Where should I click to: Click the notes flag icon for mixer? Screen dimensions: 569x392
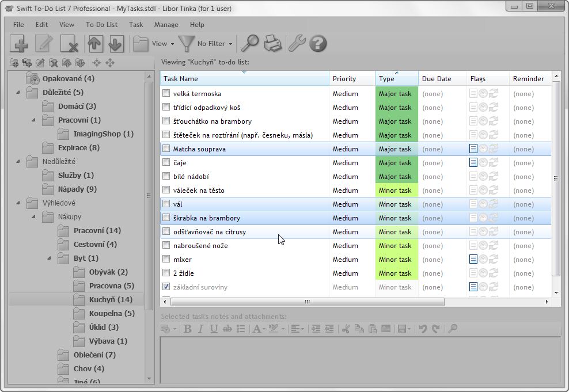click(x=473, y=260)
